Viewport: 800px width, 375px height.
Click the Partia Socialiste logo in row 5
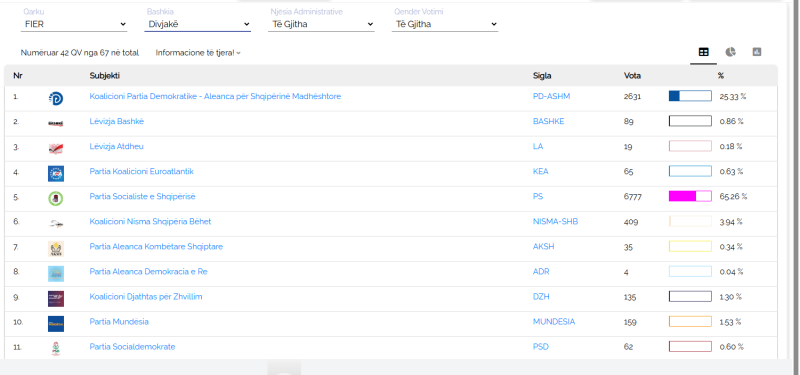point(56,198)
